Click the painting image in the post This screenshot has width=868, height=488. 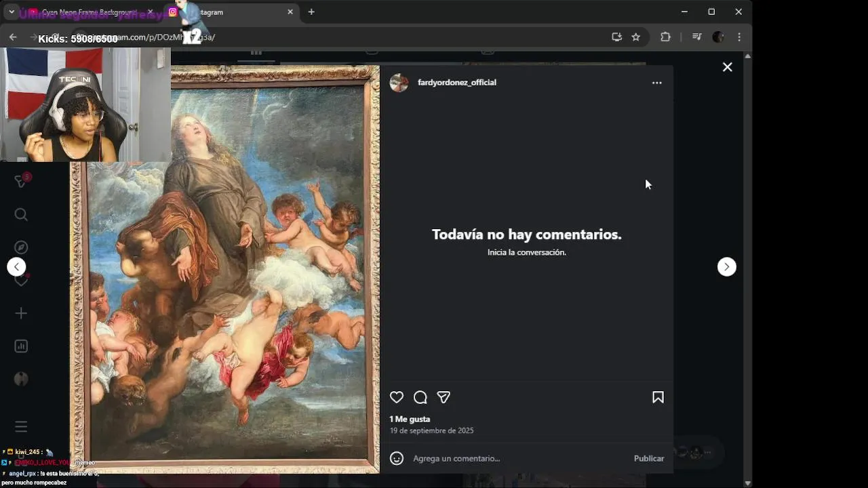(225, 269)
